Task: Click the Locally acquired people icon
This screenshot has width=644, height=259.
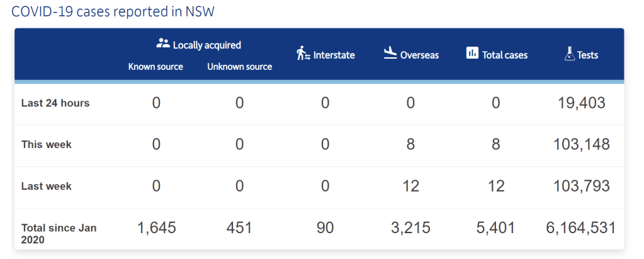Action: (163, 44)
